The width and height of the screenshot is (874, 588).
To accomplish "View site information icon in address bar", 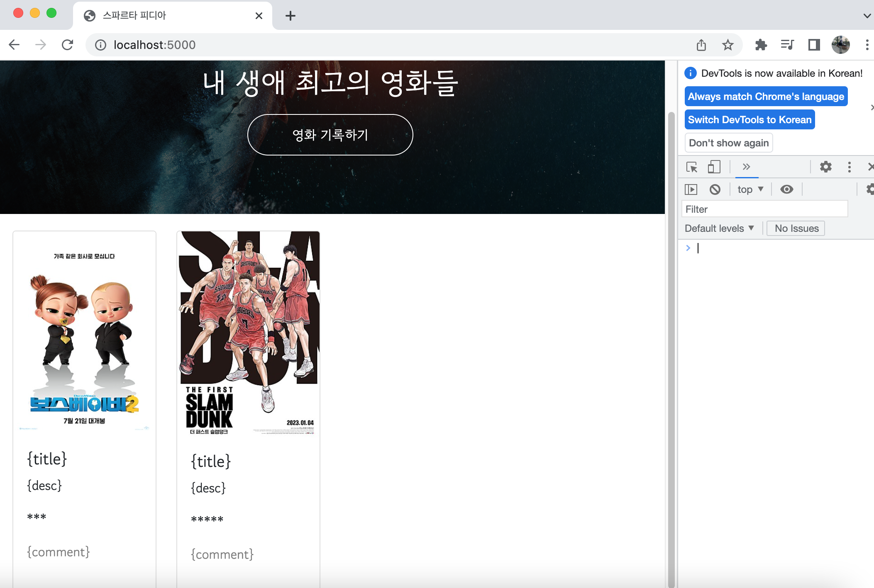I will pos(100,45).
